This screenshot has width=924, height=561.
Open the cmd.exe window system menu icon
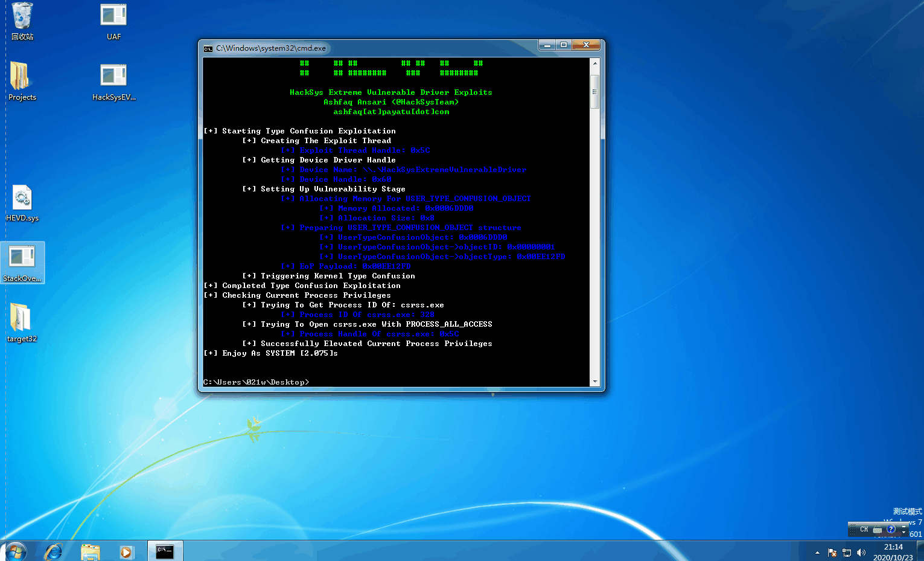(208, 48)
